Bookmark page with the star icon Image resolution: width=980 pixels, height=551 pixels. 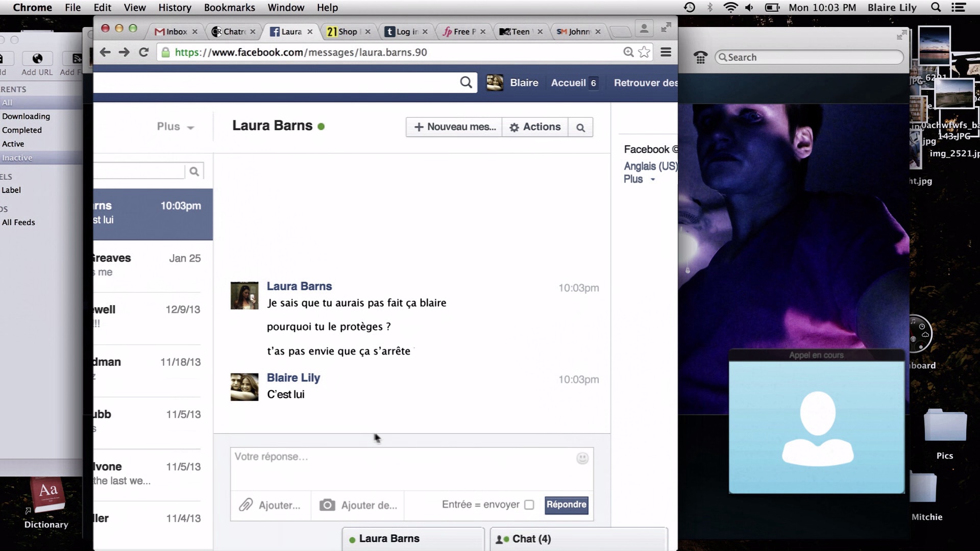(x=644, y=52)
